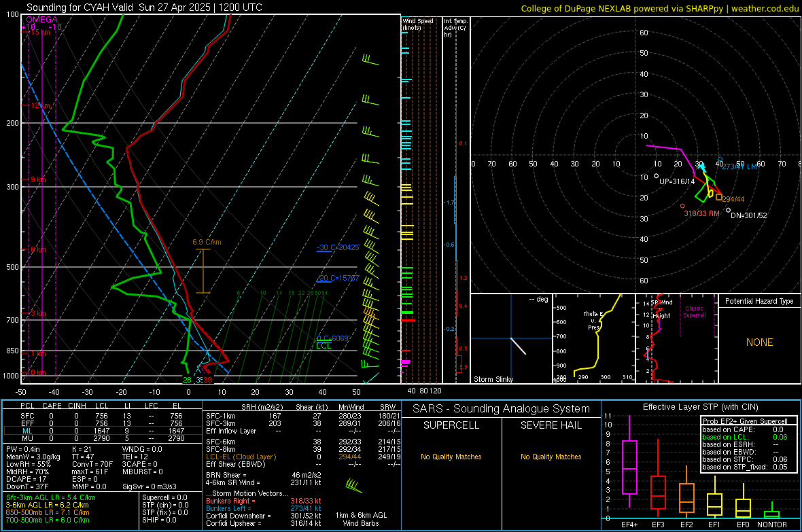This screenshot has width=802, height=532.
Task: Click the ConvT = 70F value
Action: [x=92, y=464]
